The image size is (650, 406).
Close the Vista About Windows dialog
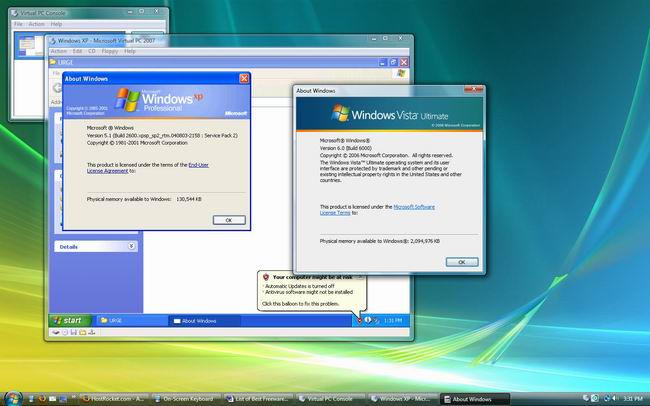473,89
